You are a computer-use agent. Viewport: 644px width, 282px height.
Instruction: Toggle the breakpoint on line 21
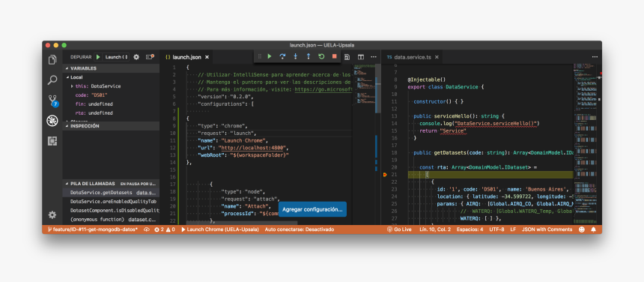click(x=385, y=175)
